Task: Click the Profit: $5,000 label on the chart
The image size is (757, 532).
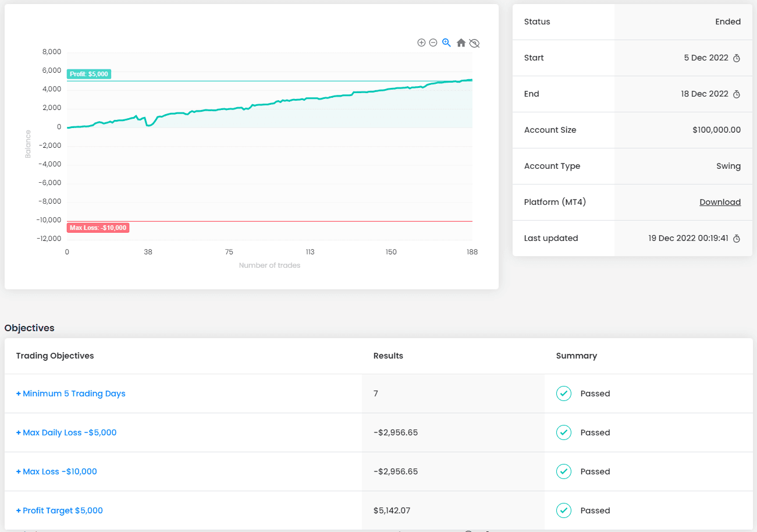Action: point(88,74)
